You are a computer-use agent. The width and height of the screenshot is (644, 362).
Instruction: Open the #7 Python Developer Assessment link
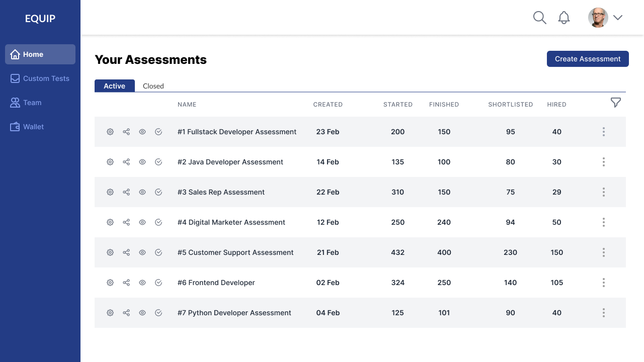[x=234, y=313]
